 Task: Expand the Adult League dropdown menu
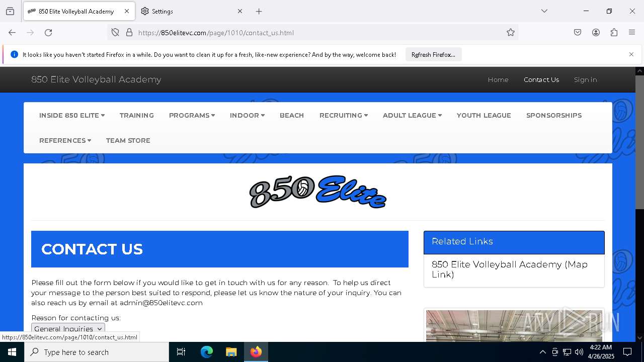(x=412, y=115)
